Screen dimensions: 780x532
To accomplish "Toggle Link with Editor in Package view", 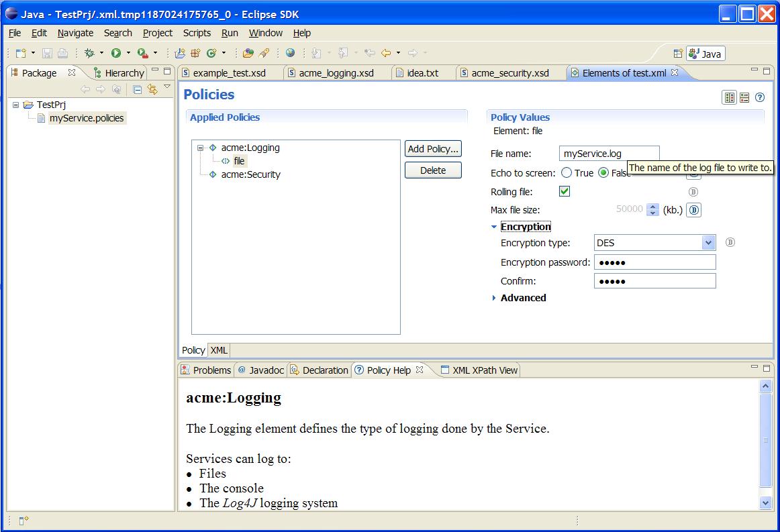I will pos(152,89).
